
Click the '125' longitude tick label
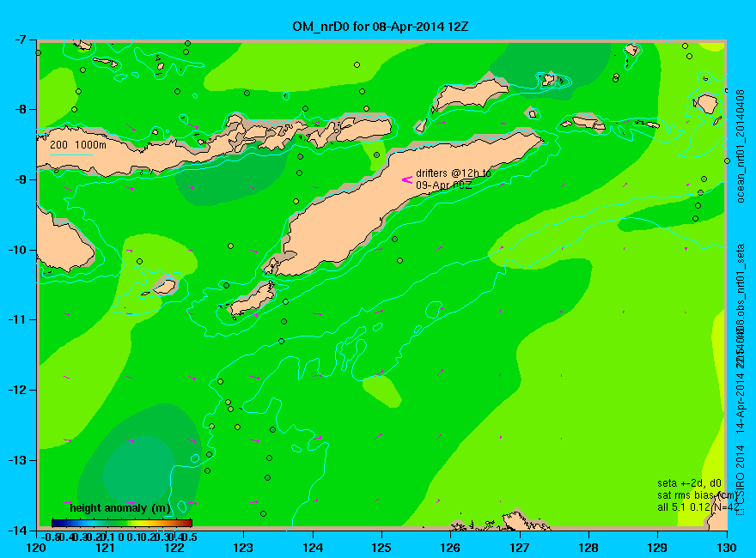[381, 548]
